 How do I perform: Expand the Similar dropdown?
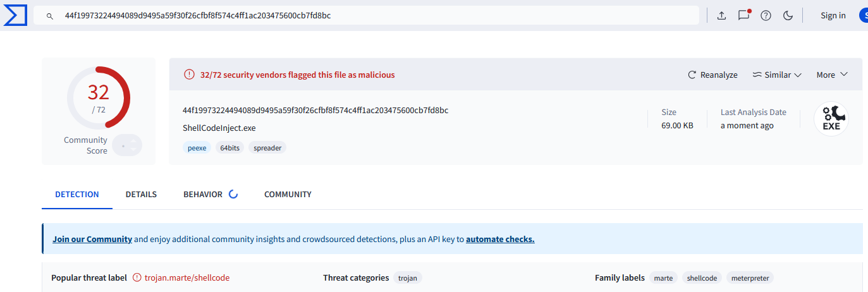tap(777, 75)
